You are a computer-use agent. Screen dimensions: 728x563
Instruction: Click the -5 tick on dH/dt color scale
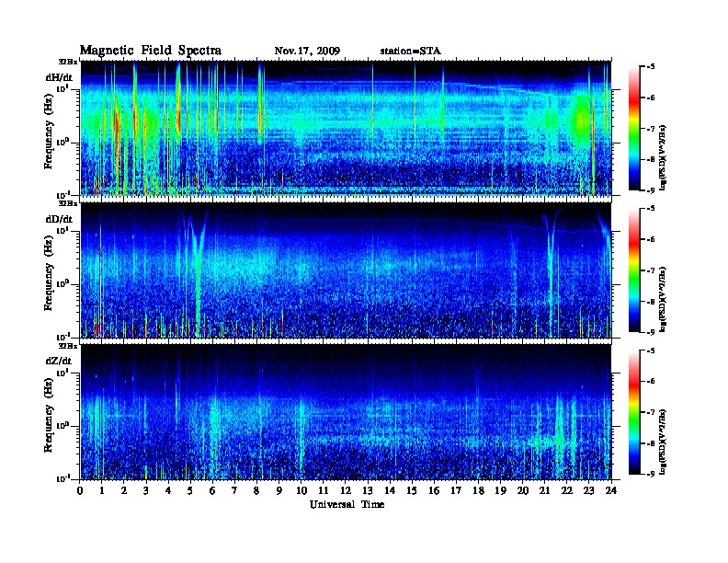651,67
